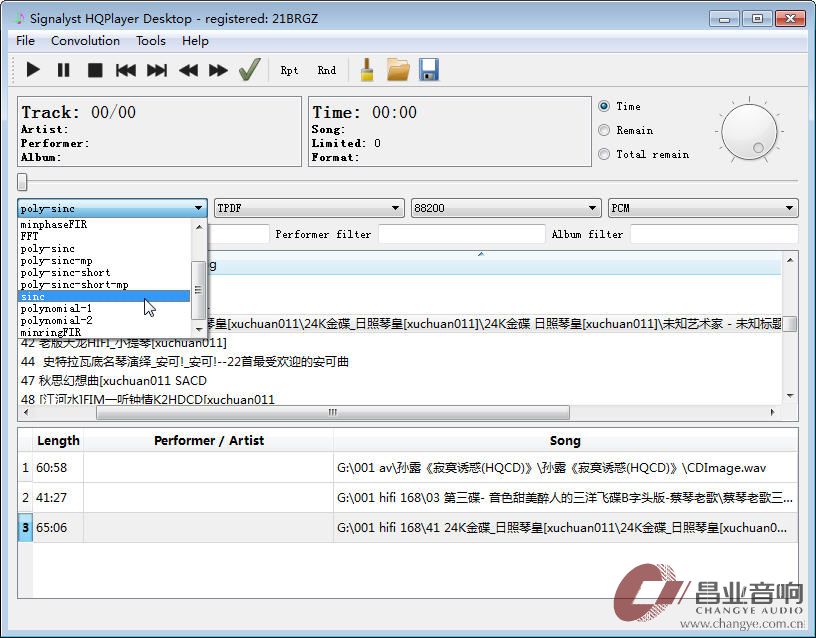Select library entry 47 秋思幻想曲
816x638 pixels.
(113, 380)
